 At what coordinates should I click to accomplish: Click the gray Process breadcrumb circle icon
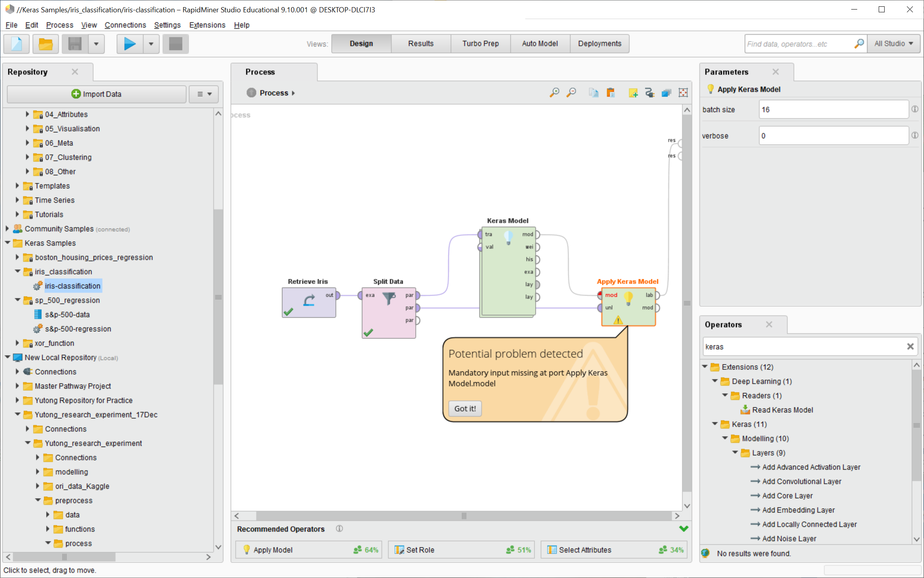(251, 93)
